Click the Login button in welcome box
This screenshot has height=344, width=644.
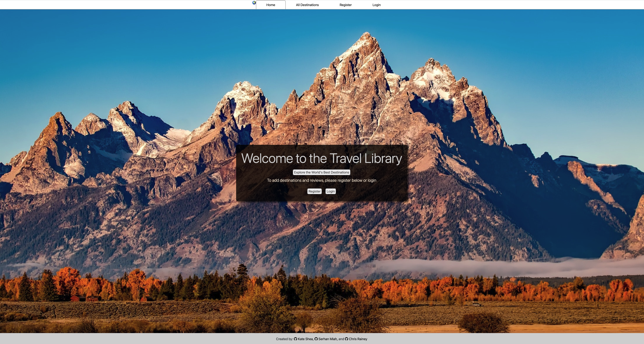tap(331, 191)
